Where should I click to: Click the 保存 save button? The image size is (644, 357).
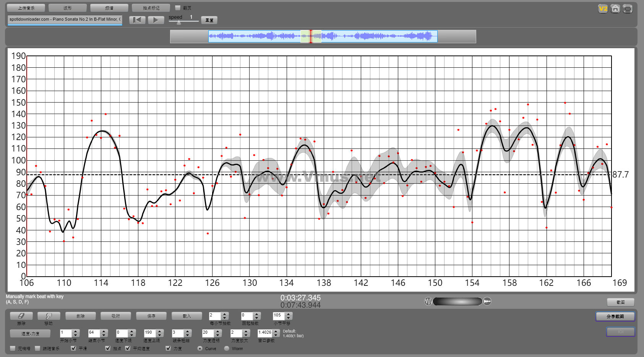pos(151,316)
